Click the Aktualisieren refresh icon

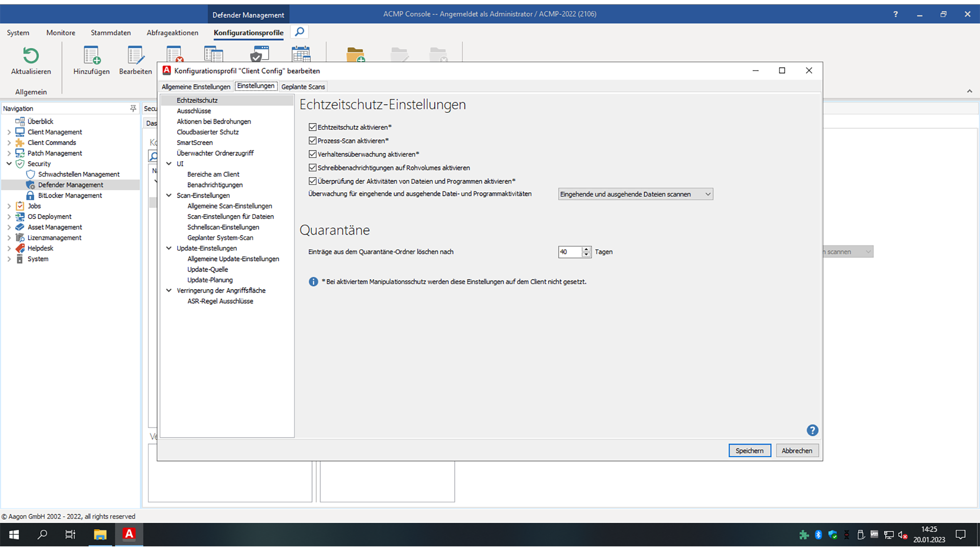pos(31,56)
